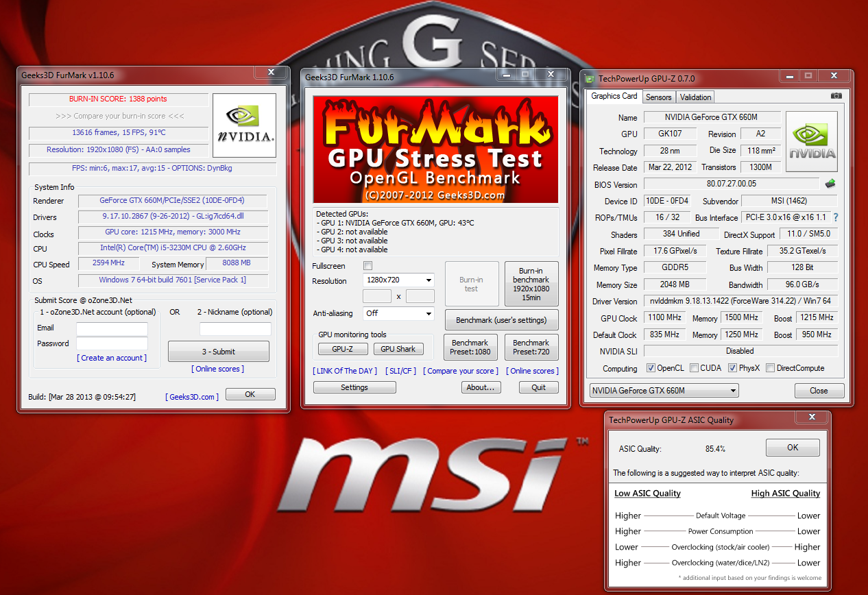Run Benchmark (user's settings)
The height and width of the screenshot is (595, 868).
(502, 320)
